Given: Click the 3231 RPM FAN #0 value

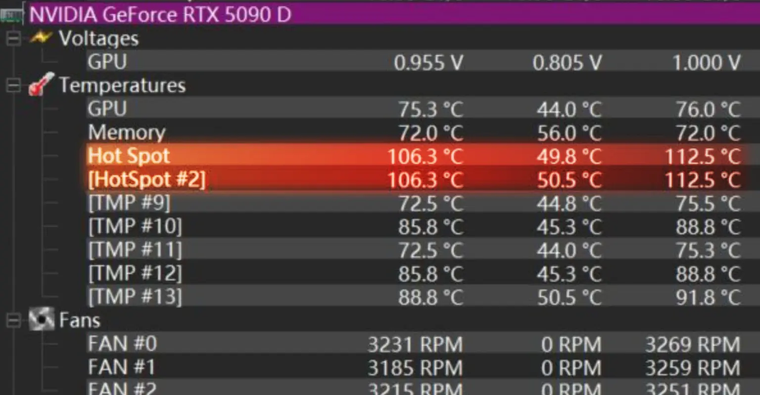Looking at the screenshot, I should pos(415,345).
